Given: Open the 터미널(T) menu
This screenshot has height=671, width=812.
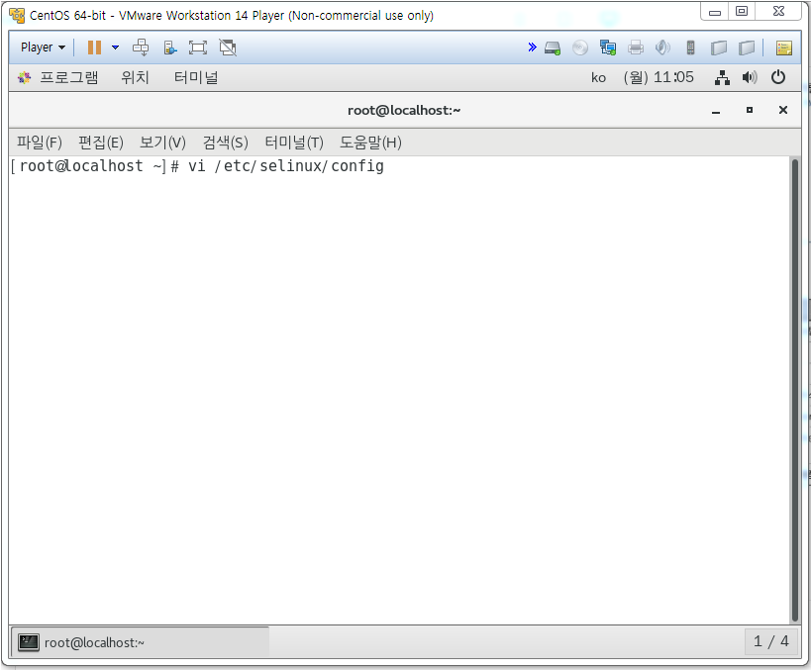Looking at the screenshot, I should click(294, 143).
